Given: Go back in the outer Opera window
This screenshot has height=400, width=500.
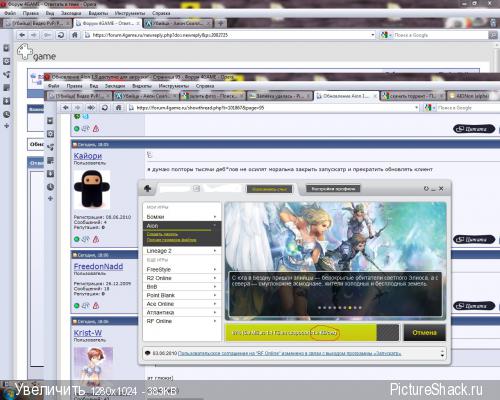Looking at the screenshot, I should (22, 35).
